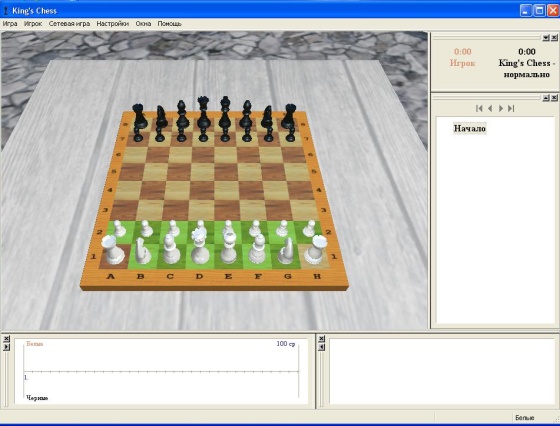The height and width of the screenshot is (426, 560).
Task: Close the move history panel
Action: pyautogui.click(x=554, y=98)
